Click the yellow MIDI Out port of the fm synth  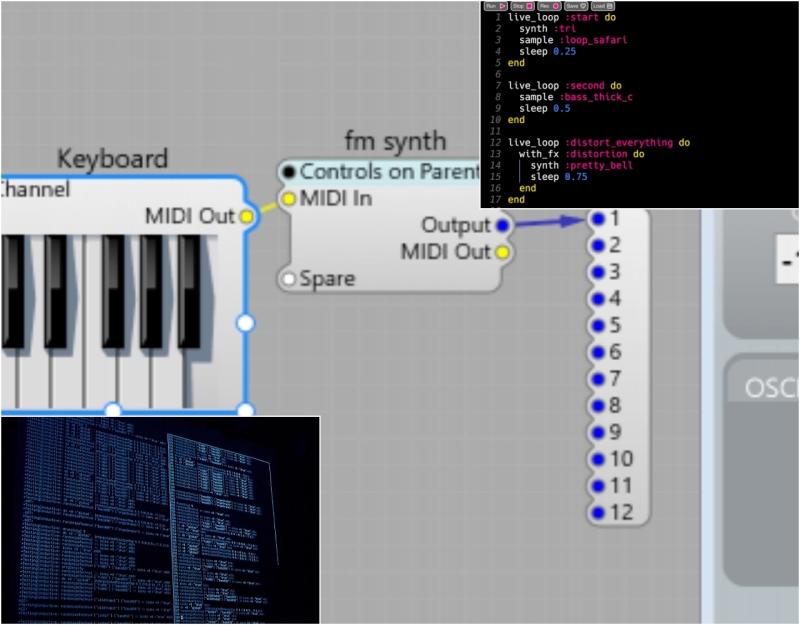pos(502,253)
